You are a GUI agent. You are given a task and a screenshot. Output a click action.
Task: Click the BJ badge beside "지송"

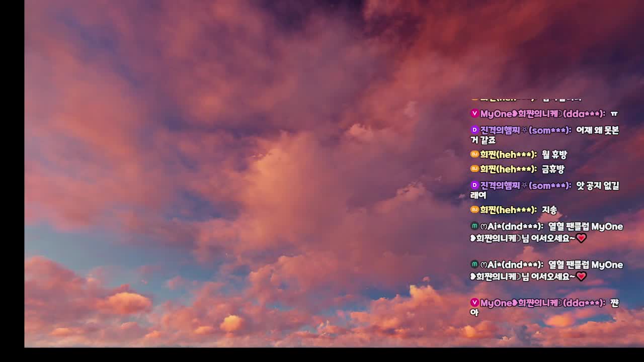coord(474,210)
